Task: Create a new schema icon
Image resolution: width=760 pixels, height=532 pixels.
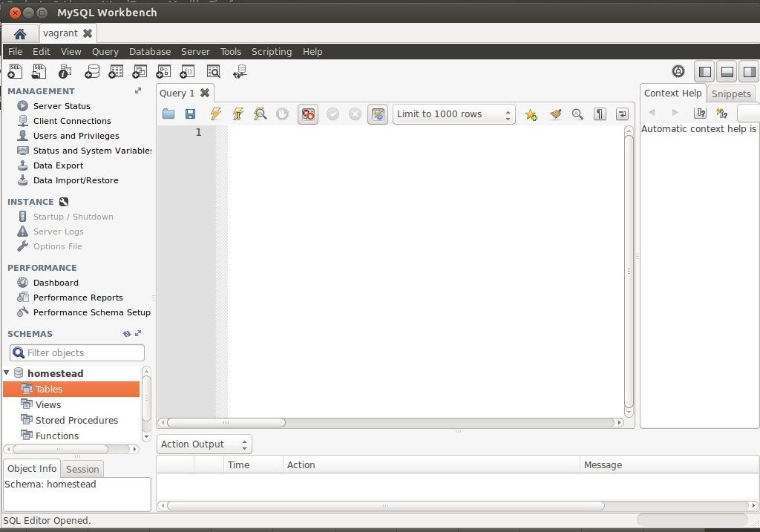Action: (x=92, y=71)
